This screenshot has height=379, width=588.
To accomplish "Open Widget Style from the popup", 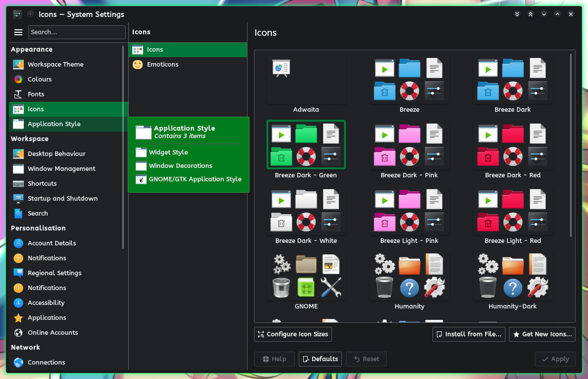I will point(188,152).
